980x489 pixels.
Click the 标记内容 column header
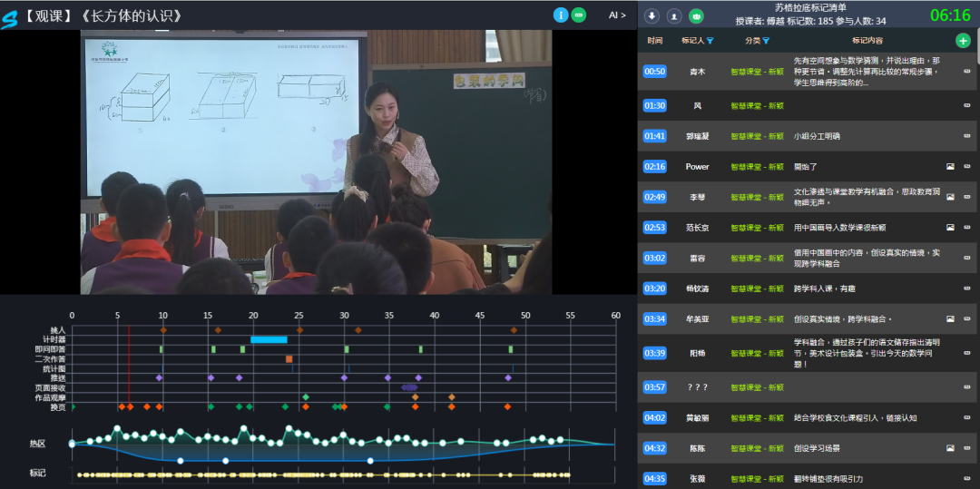tap(867, 41)
